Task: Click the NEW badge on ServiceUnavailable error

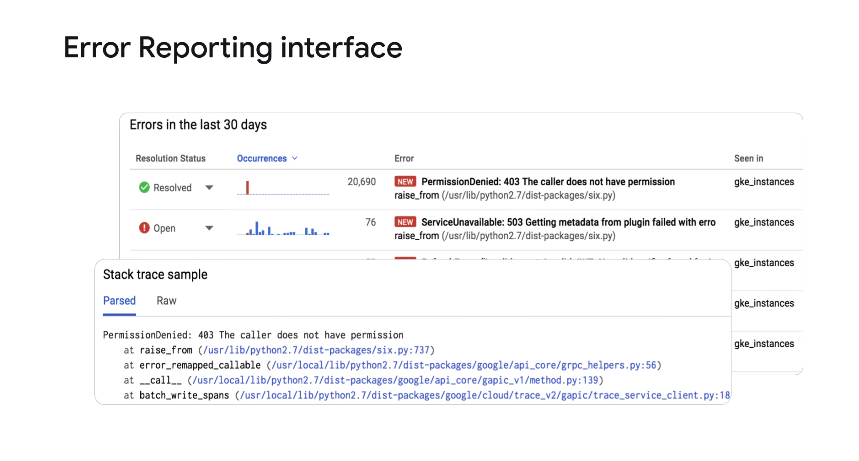Action: click(x=405, y=222)
